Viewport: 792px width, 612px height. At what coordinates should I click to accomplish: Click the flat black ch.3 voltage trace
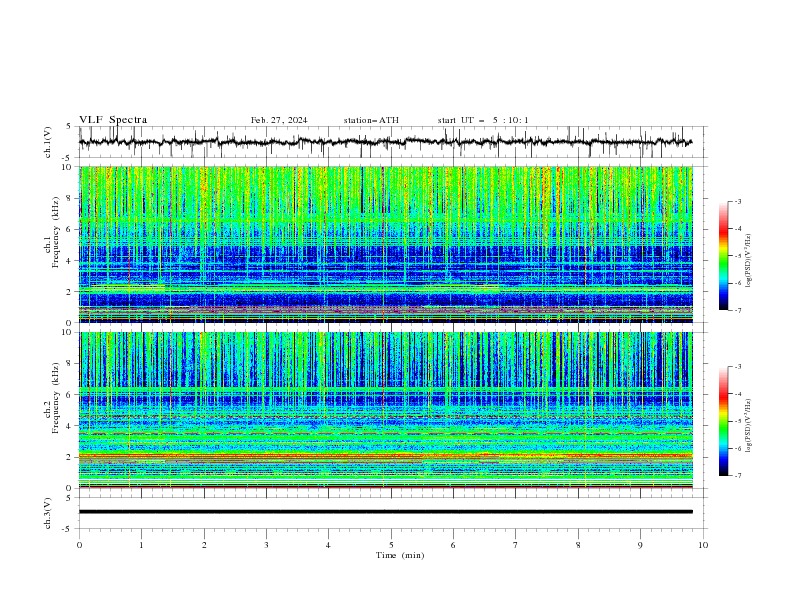[x=385, y=512]
